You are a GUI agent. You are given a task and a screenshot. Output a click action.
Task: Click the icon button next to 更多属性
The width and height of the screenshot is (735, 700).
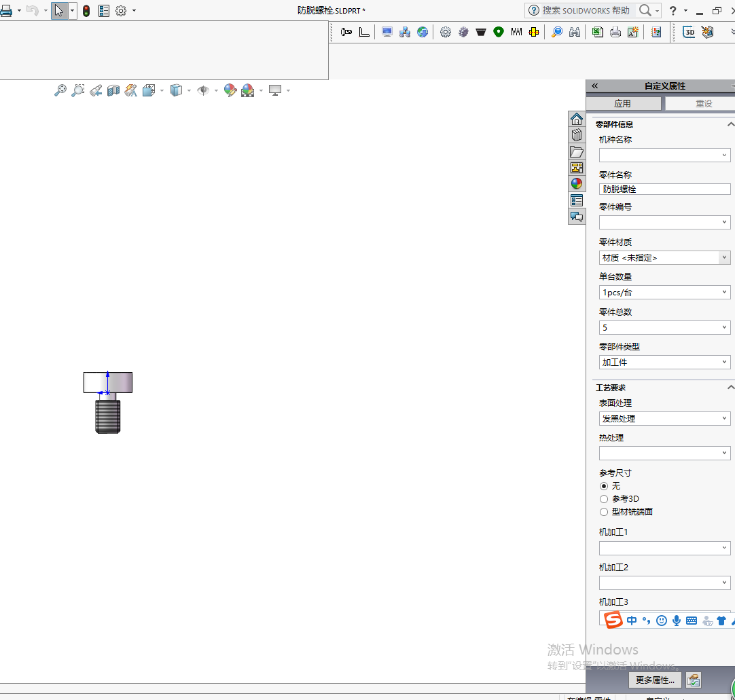694,680
